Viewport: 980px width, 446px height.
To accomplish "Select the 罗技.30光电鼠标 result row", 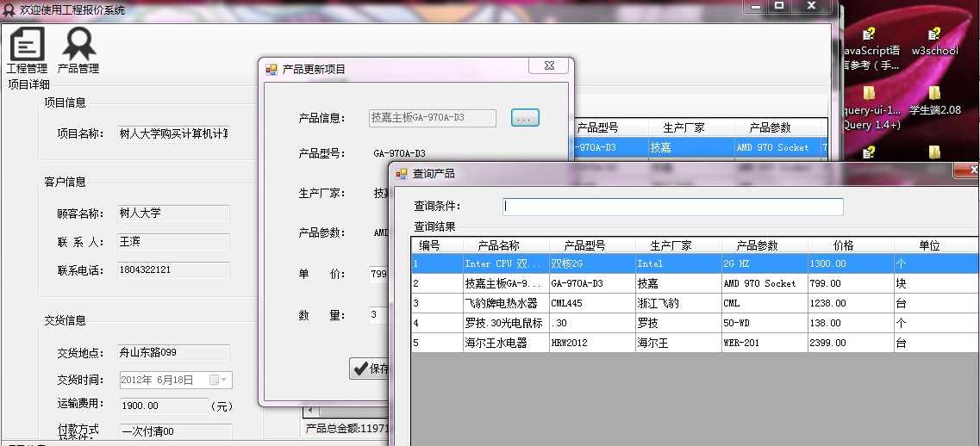I will (696, 324).
